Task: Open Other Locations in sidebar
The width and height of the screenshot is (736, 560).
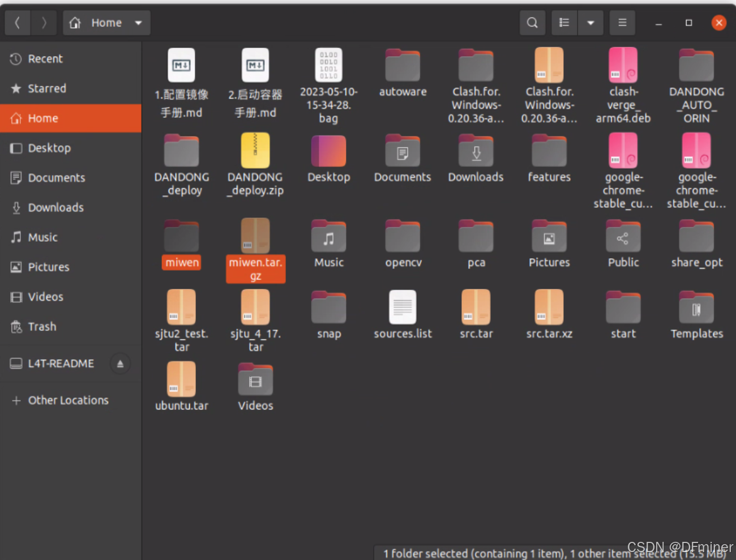Action: (x=71, y=400)
